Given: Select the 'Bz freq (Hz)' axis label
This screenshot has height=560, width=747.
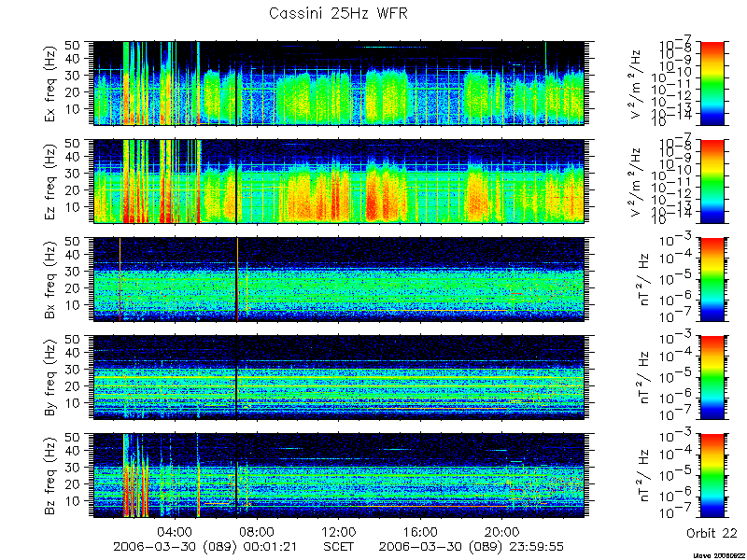Looking at the screenshot, I should click(x=51, y=475).
